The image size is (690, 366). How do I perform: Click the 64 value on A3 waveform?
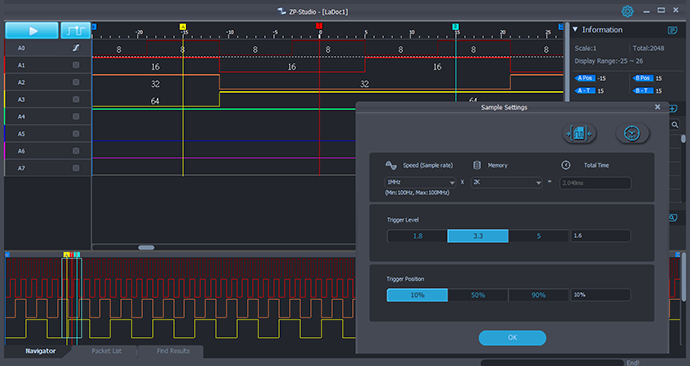pyautogui.click(x=155, y=101)
